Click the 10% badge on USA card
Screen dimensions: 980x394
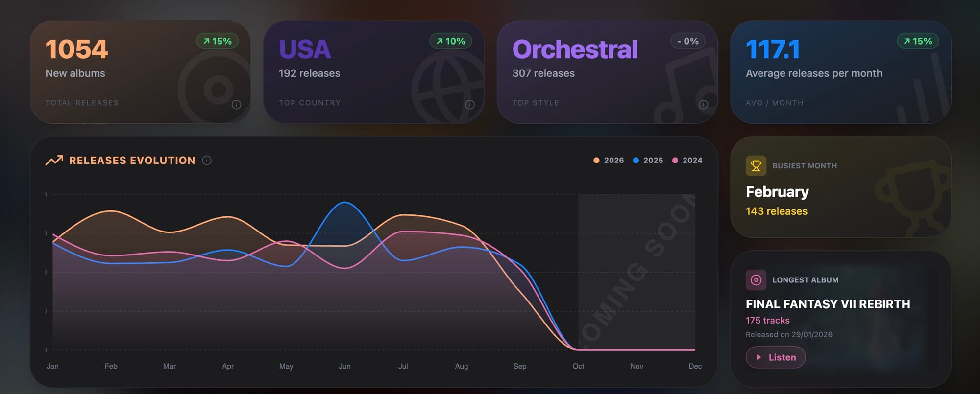point(451,41)
